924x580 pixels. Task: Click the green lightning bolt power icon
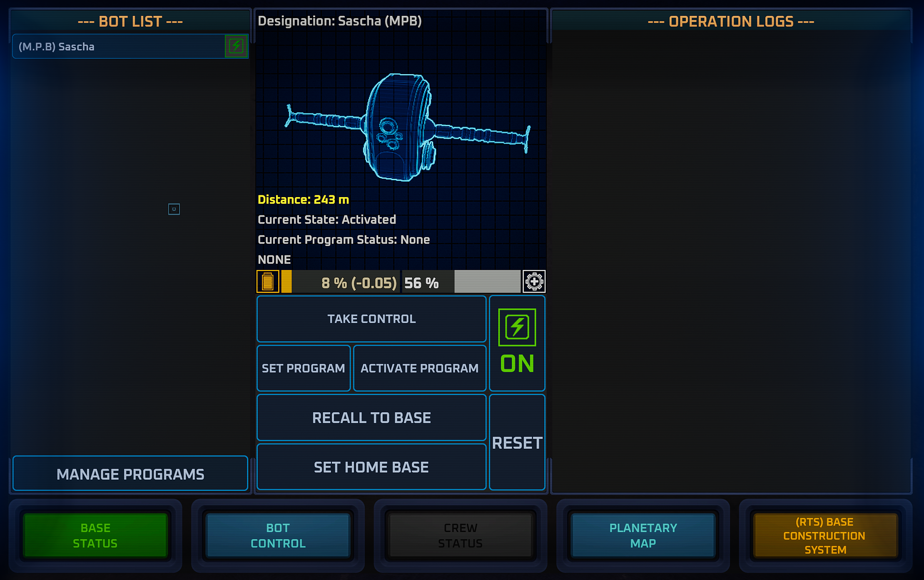pos(517,327)
